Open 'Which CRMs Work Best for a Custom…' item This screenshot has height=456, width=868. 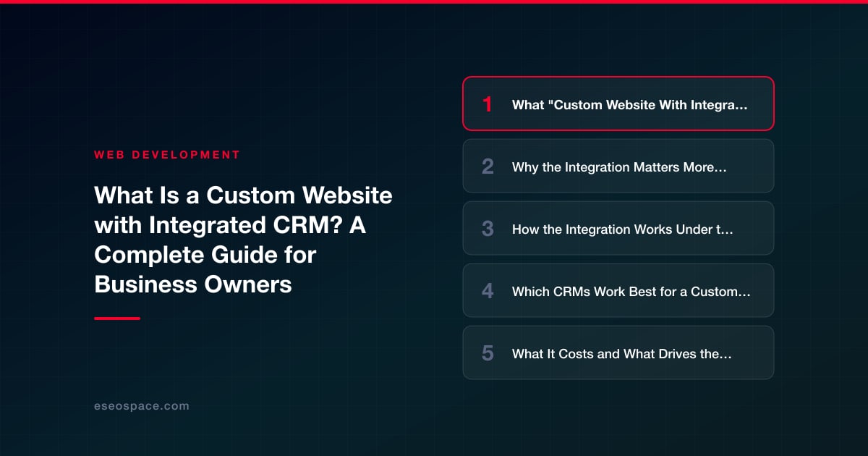[x=618, y=290]
